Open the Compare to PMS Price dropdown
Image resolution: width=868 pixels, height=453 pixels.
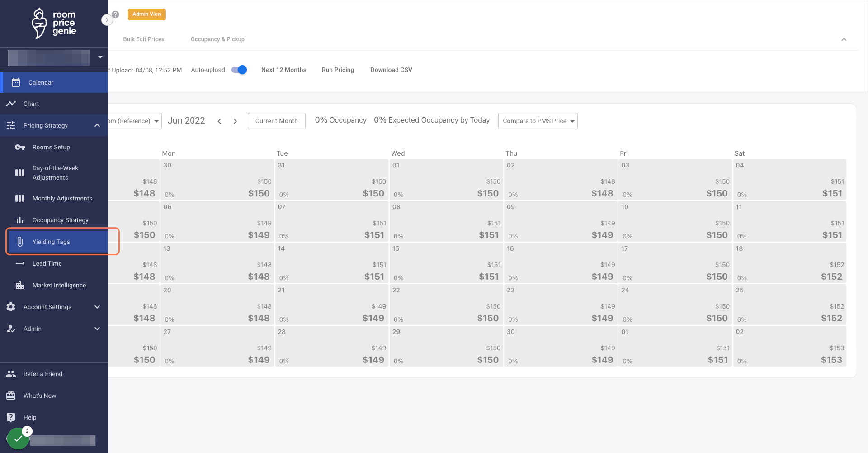(x=538, y=121)
